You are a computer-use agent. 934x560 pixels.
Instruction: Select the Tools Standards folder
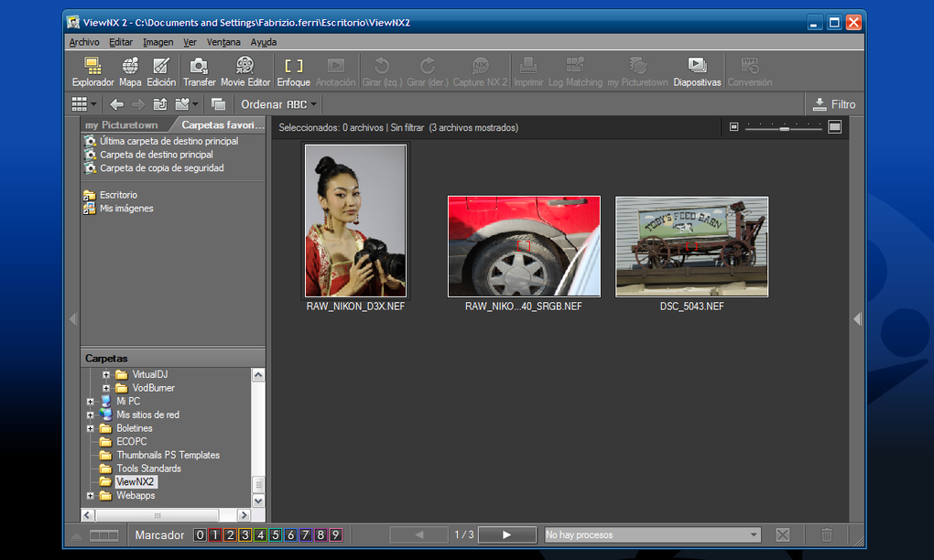pyautogui.click(x=141, y=468)
